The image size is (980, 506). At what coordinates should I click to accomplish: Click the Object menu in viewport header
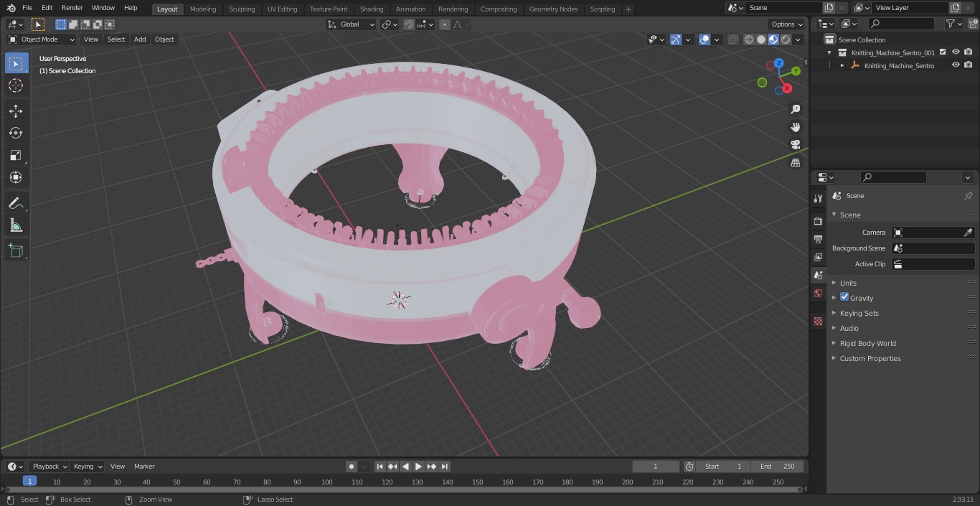point(164,39)
